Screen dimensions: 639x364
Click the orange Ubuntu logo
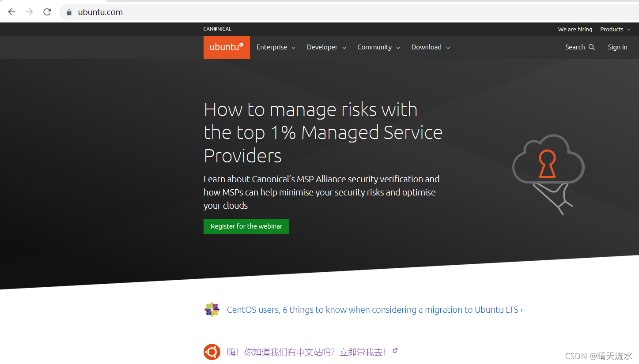pos(227,47)
